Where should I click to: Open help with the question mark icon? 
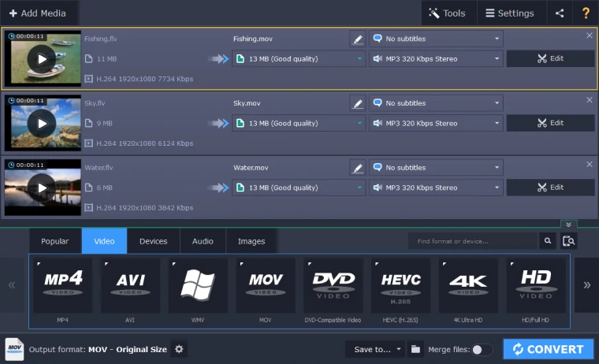pos(586,13)
